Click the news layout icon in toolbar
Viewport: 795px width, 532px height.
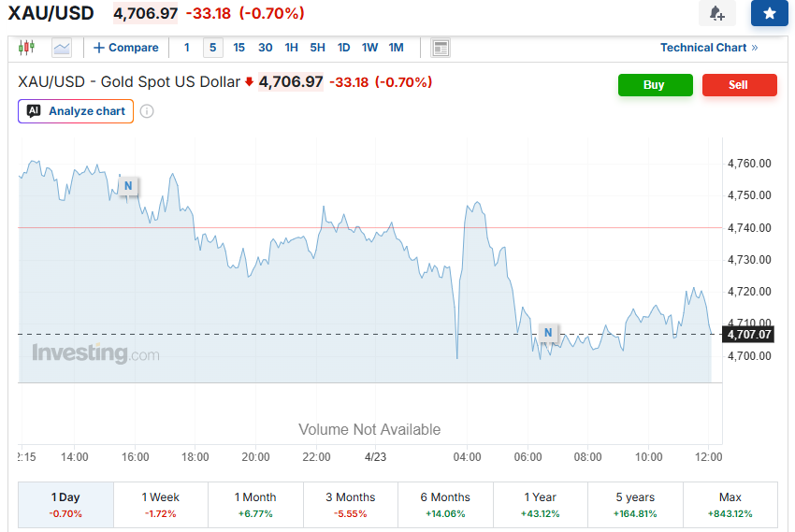point(441,48)
